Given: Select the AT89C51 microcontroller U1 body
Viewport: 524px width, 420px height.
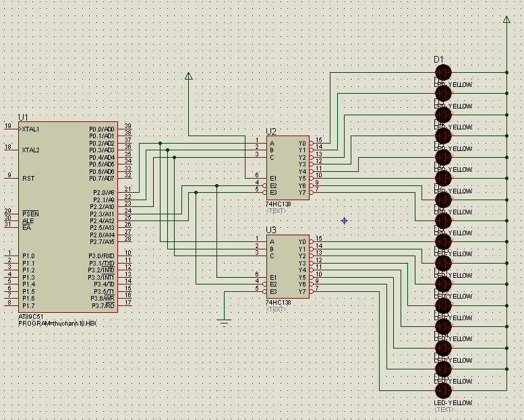Looking at the screenshot, I should pos(68,217).
